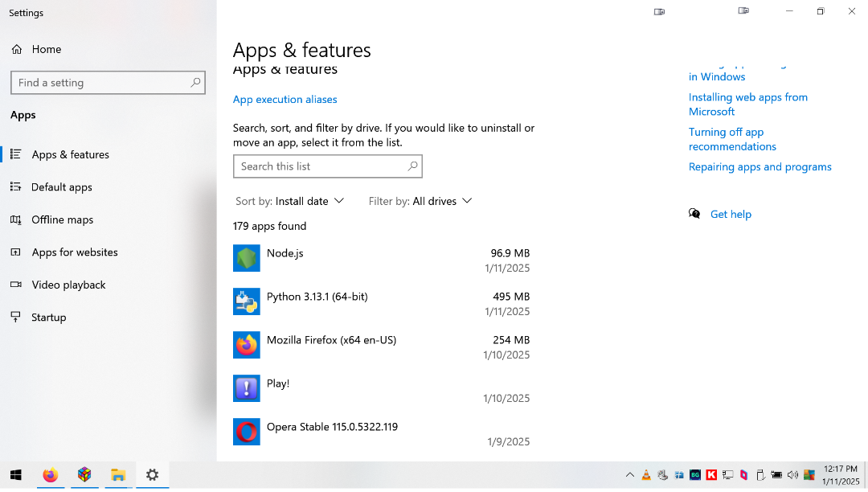Screen dimensions: 868x492
Task: Open Firefox from the taskbar
Action: click(x=51, y=474)
